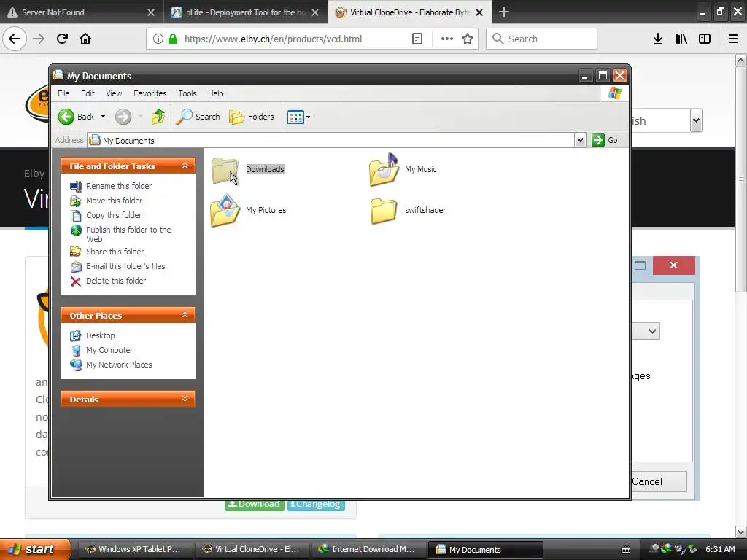
Task: Bookmark this page with the star
Action: tap(468, 39)
